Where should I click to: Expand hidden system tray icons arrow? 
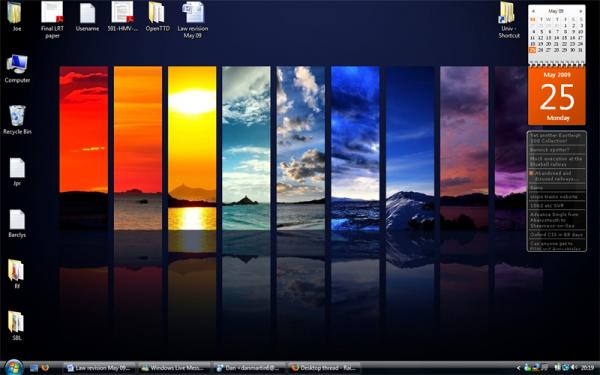tap(518, 368)
